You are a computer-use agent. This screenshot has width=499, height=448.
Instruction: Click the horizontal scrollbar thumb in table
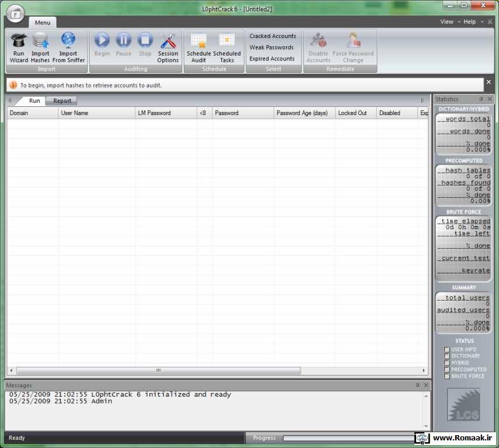pos(159,370)
